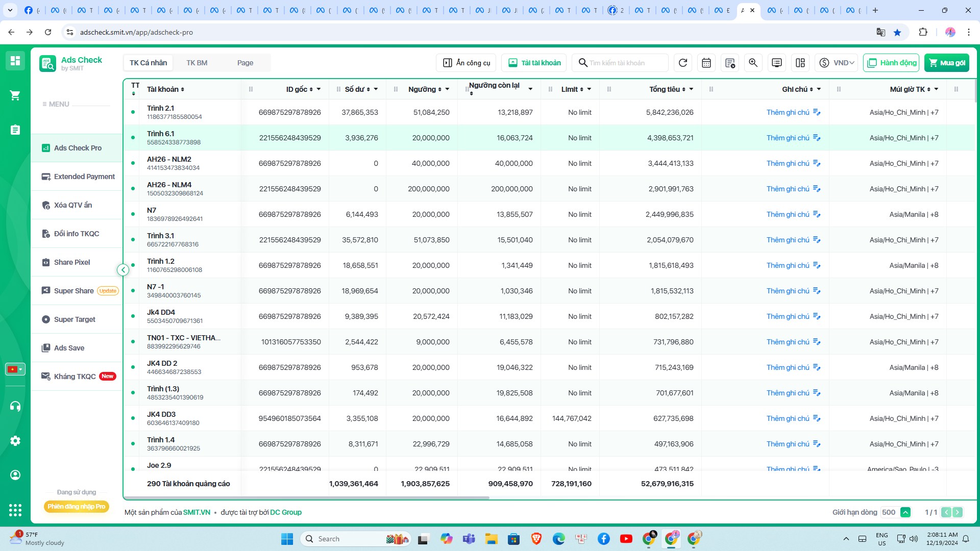Expand the Số dư column filter dropdown

click(x=376, y=89)
